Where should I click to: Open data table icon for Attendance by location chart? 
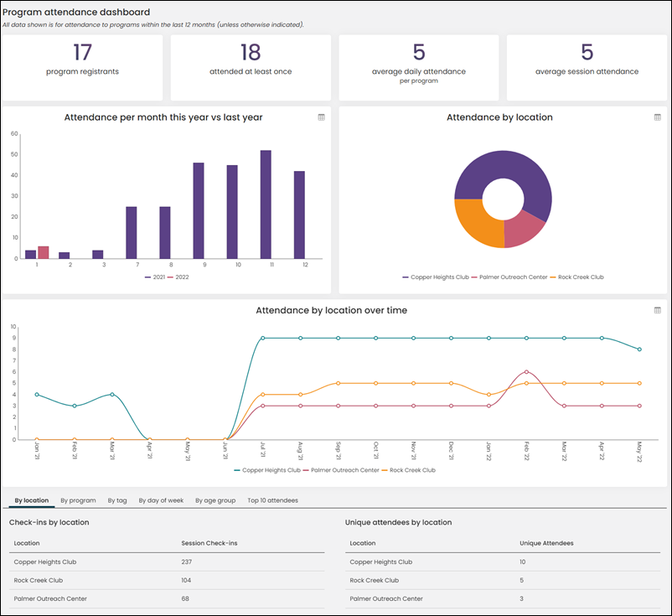tap(658, 117)
